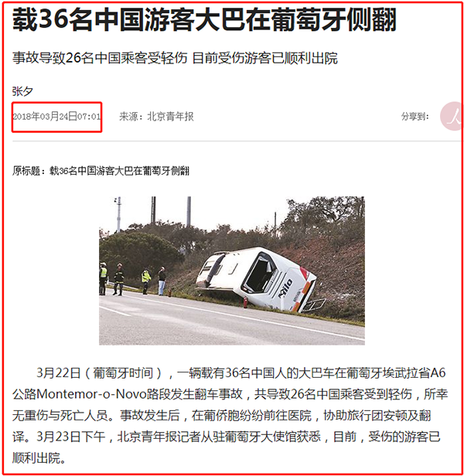Screen dimensions: 464x476
Task: Click the timestamp 2018年03月24日07:01
Action: point(56,117)
